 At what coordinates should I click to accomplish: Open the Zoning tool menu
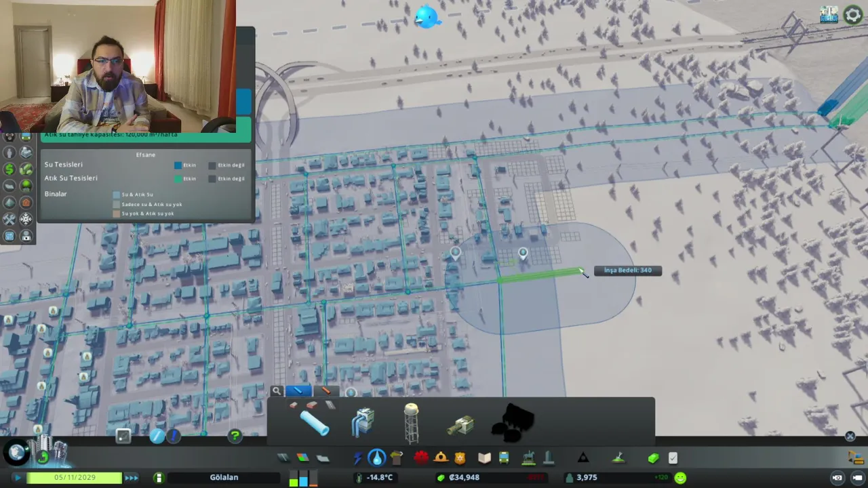pos(302,458)
